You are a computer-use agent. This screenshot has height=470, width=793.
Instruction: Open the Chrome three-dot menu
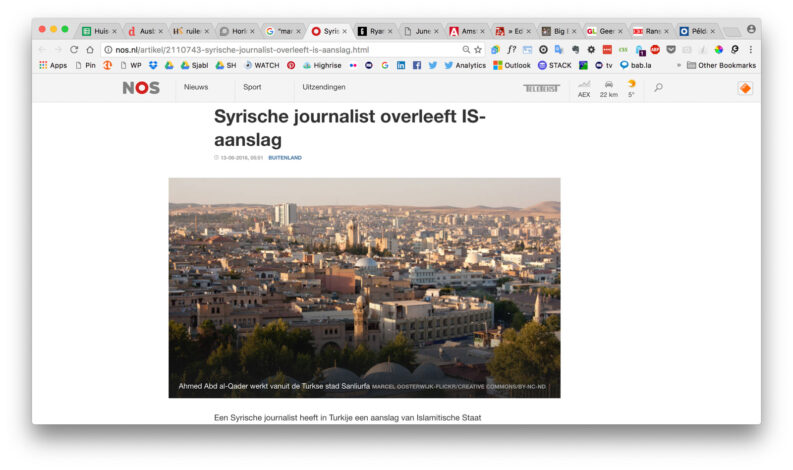pyautogui.click(x=751, y=49)
